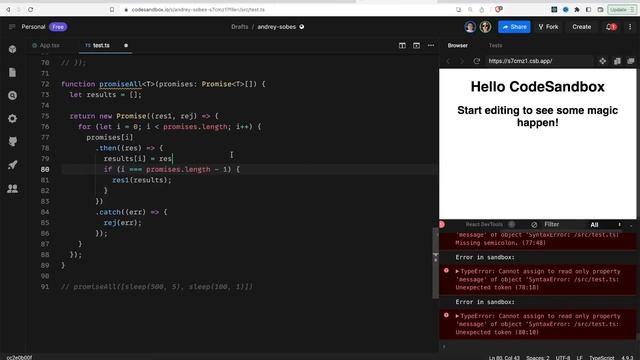
Task: Open preview in new window icon
Action: pyautogui.click(x=631, y=61)
